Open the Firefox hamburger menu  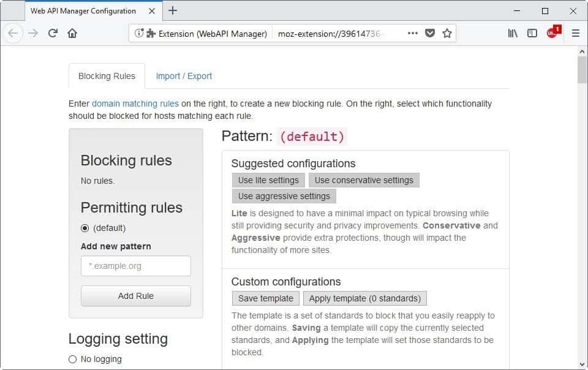[x=575, y=33]
